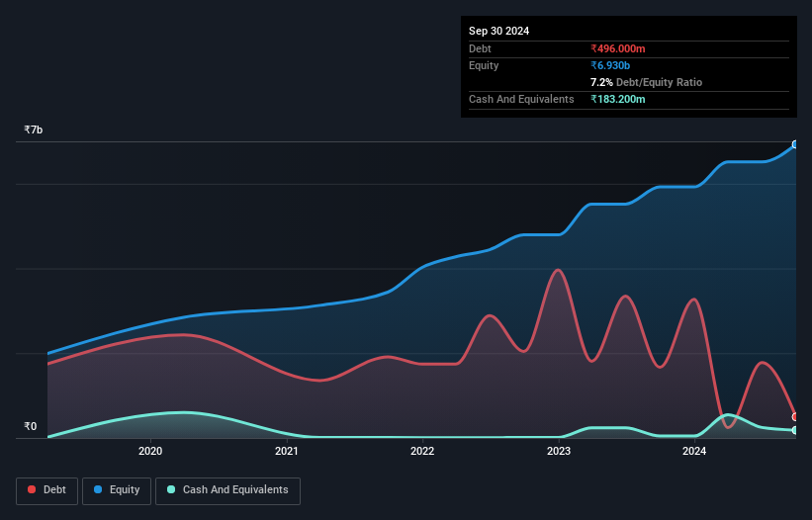Image resolution: width=812 pixels, height=520 pixels.
Task: Toggle Cash And Equivalents legend button
Action: point(227,490)
